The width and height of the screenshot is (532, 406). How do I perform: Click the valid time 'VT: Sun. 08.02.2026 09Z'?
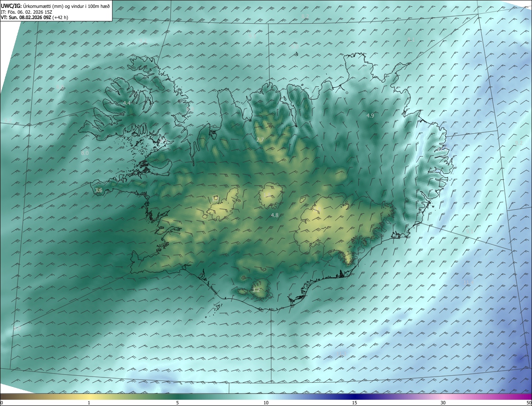(x=26, y=17)
